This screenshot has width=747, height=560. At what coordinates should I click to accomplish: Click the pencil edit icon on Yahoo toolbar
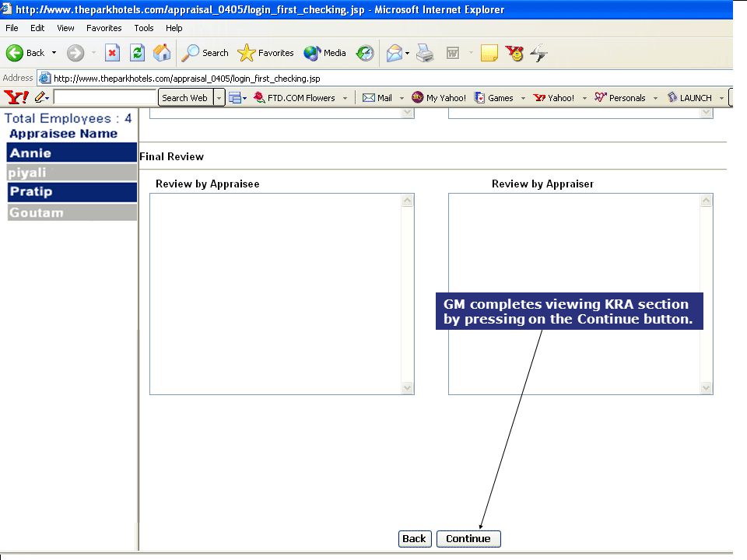pyautogui.click(x=40, y=97)
